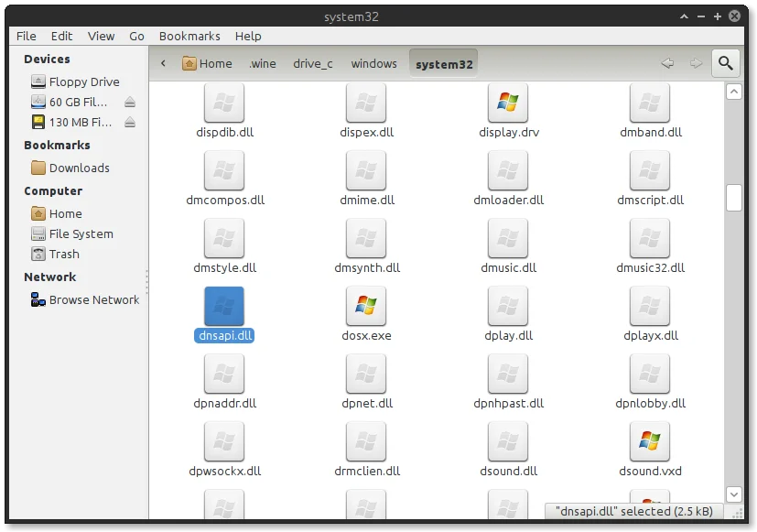The height and width of the screenshot is (532, 757).
Task: Select the dosx.exe executable icon
Action: click(366, 306)
